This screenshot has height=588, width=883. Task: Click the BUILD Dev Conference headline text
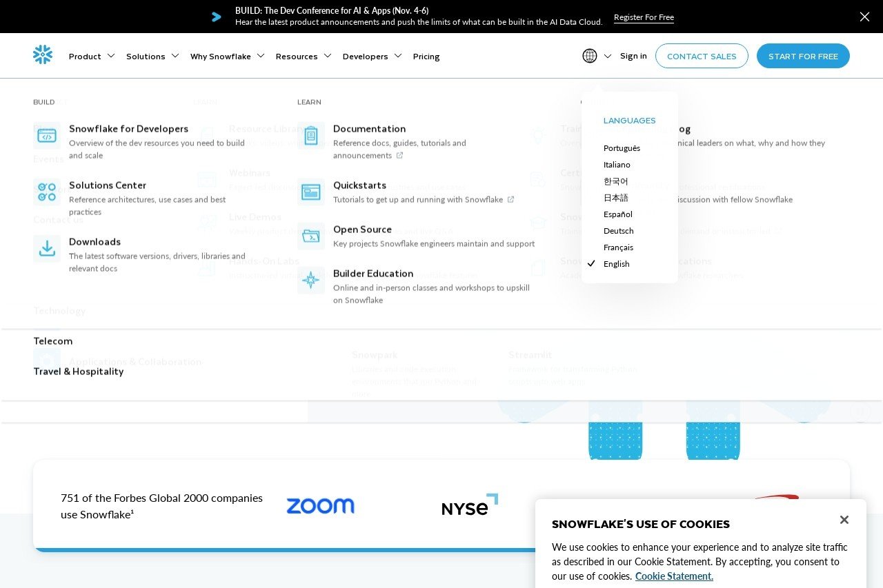coord(332,10)
